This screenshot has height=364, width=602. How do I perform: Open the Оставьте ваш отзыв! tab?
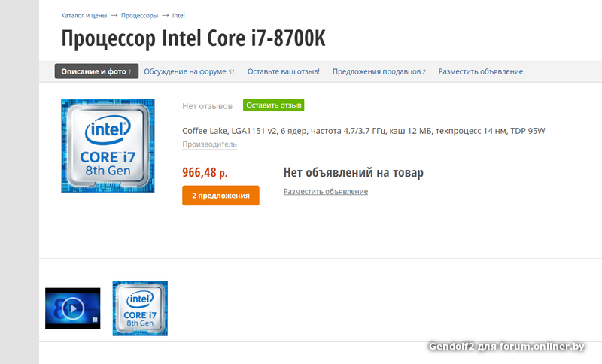coord(284,71)
